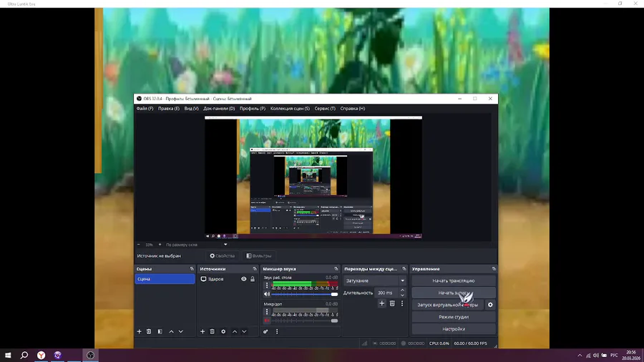644x362 pixels.
Task: Open source properties gear in the Источники toolbar
Action: [x=223, y=332]
